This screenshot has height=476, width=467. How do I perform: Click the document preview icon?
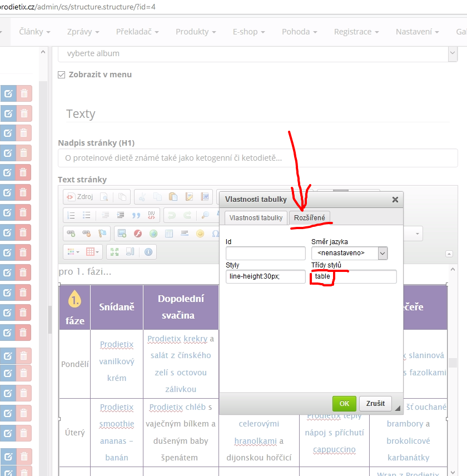[x=104, y=197]
